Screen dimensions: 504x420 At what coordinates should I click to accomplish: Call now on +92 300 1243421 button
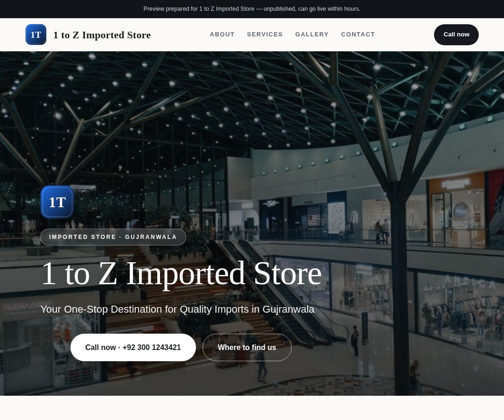(x=133, y=347)
